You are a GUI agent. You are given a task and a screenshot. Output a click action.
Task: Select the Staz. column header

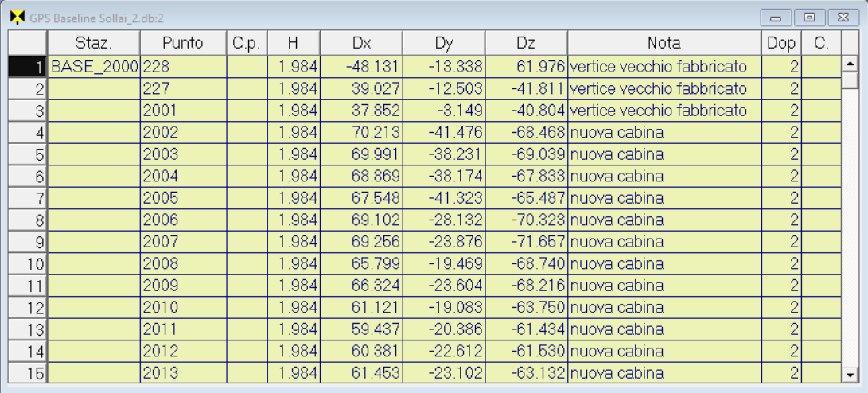(x=94, y=43)
